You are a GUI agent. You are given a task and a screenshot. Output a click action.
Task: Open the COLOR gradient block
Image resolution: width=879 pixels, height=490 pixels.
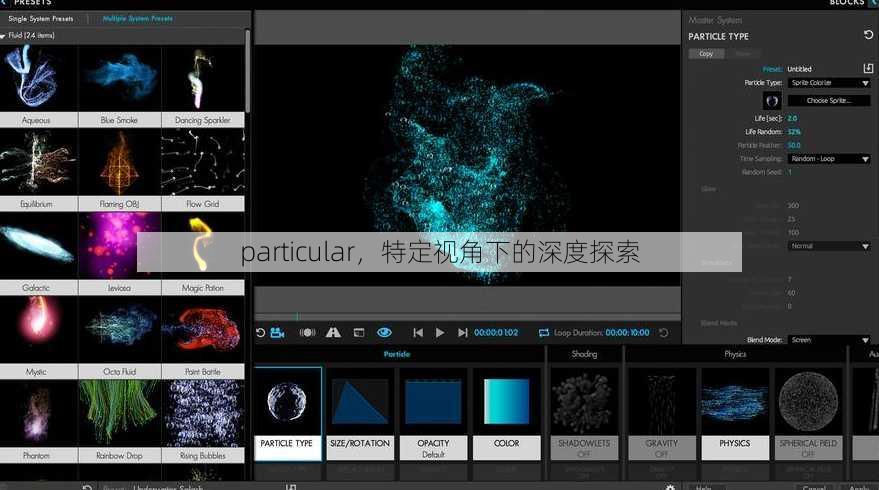pyautogui.click(x=507, y=414)
